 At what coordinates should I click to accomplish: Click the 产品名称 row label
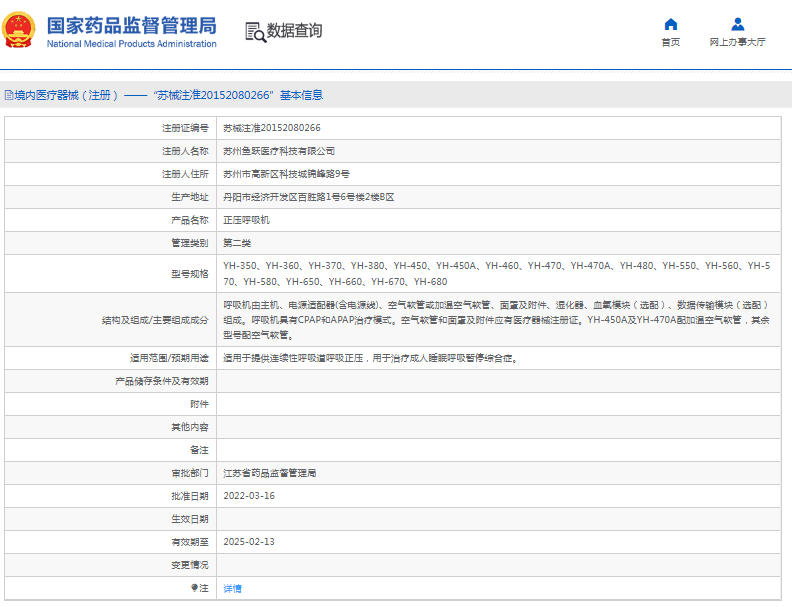click(x=189, y=220)
